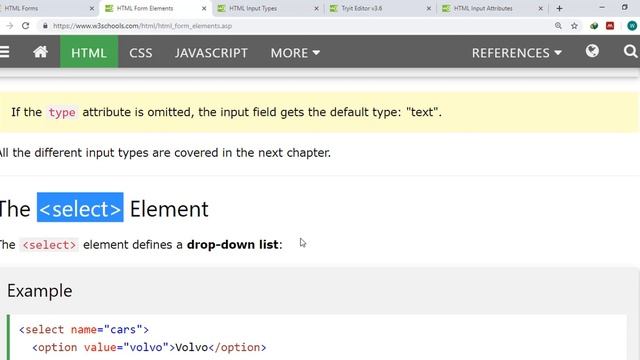Switch to the Tryit Editor v3.6 tab
Viewport: 640px width, 360px height.
pyautogui.click(x=380, y=8)
